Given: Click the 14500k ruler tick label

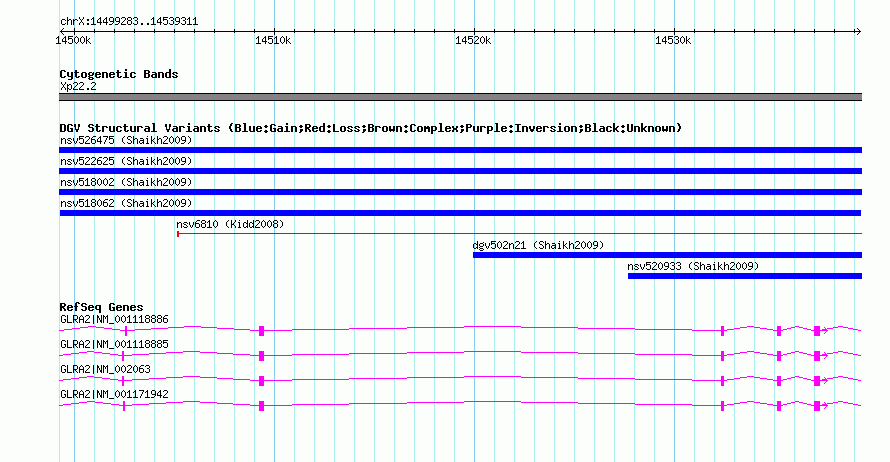Looking at the screenshot, I should 73,40.
